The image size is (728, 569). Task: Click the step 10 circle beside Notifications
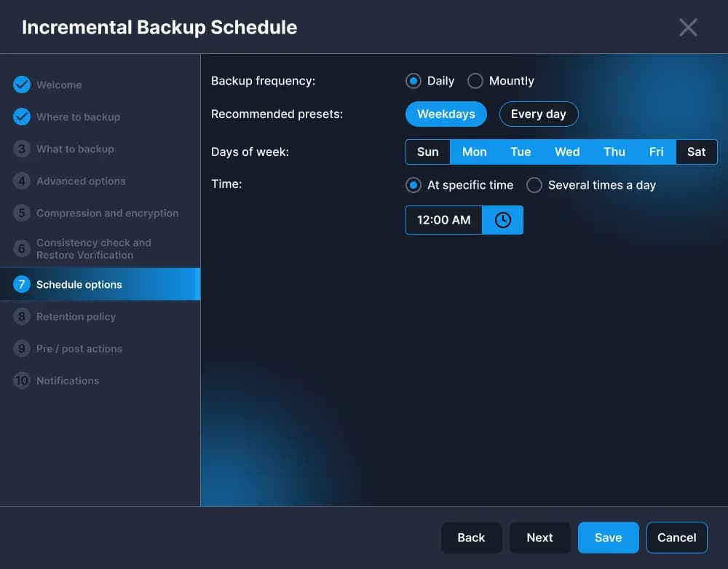[x=21, y=380]
